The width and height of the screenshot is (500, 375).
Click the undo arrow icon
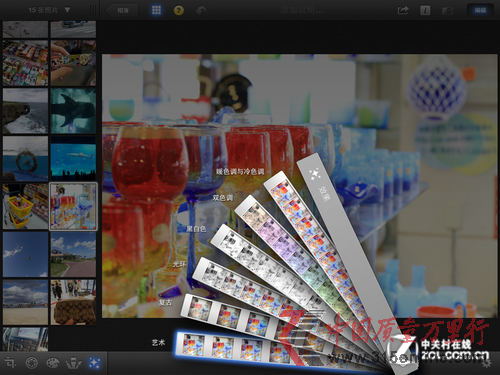coord(200,10)
